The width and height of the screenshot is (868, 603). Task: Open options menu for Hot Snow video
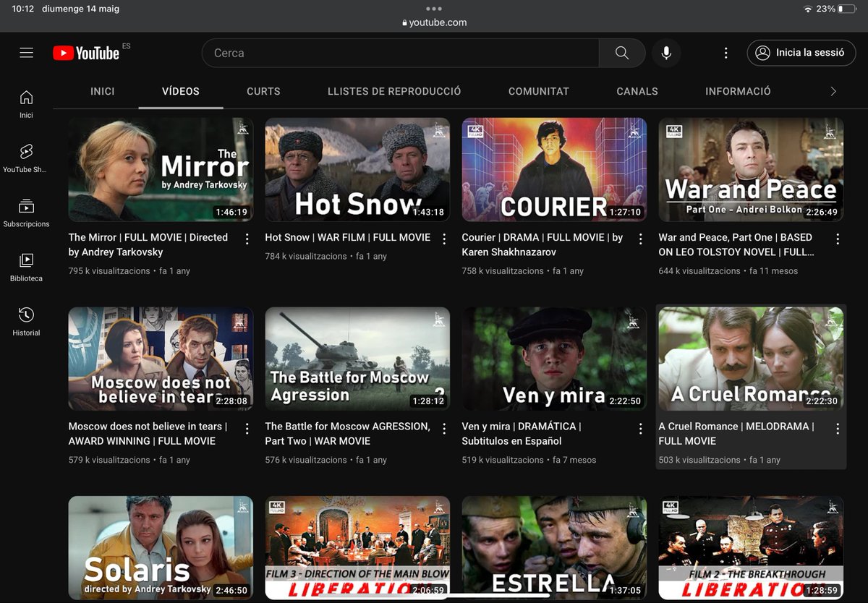coord(443,239)
